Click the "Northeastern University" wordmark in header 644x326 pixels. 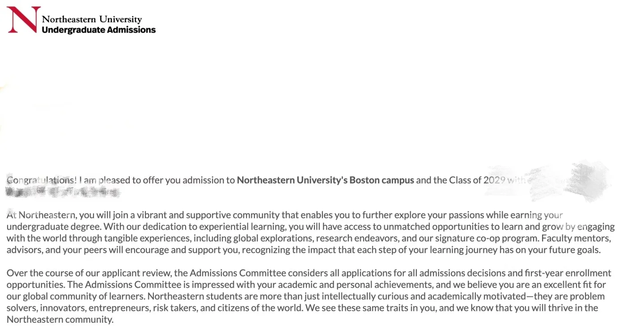coord(92,19)
